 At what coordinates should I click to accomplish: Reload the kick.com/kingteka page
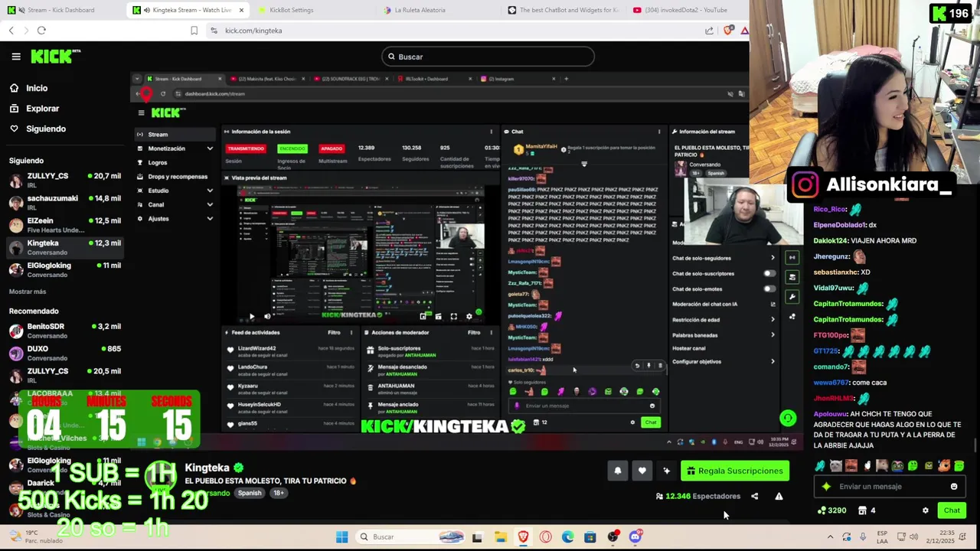pyautogui.click(x=41, y=31)
